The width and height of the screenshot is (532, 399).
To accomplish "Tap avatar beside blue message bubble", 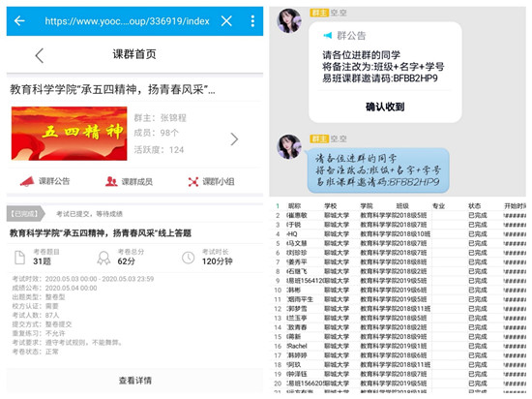I will (x=289, y=146).
